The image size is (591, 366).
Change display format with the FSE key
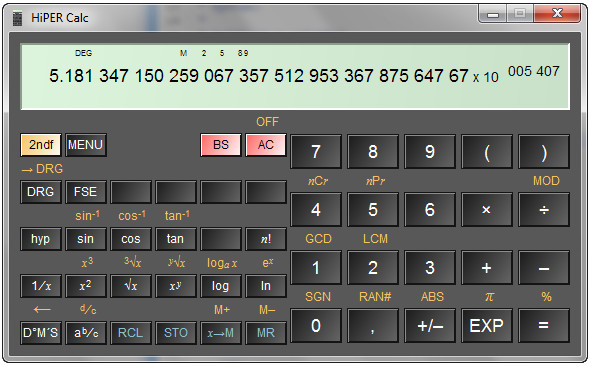pos(86,192)
